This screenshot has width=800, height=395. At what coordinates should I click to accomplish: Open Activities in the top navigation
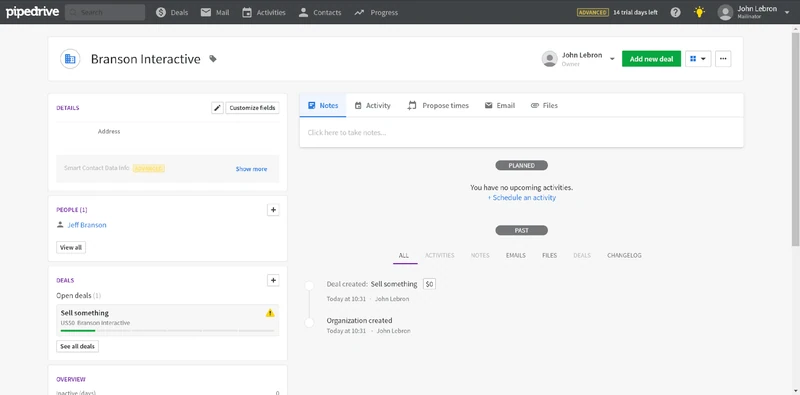coord(264,12)
